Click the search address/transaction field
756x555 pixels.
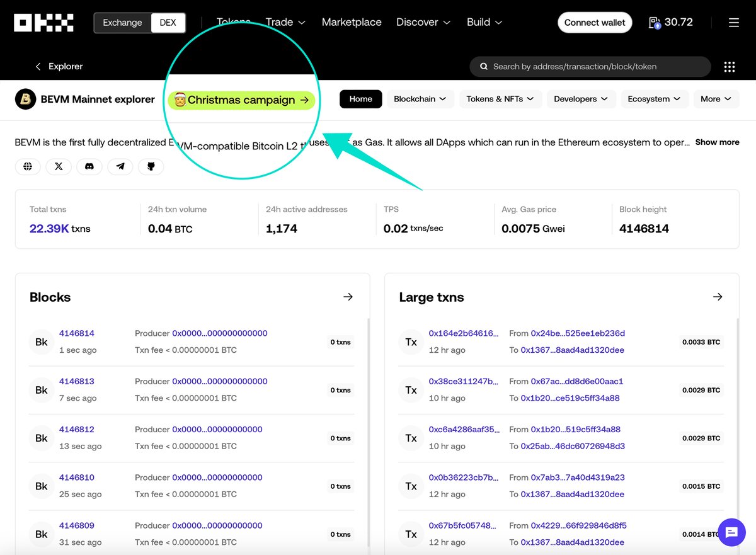point(590,67)
